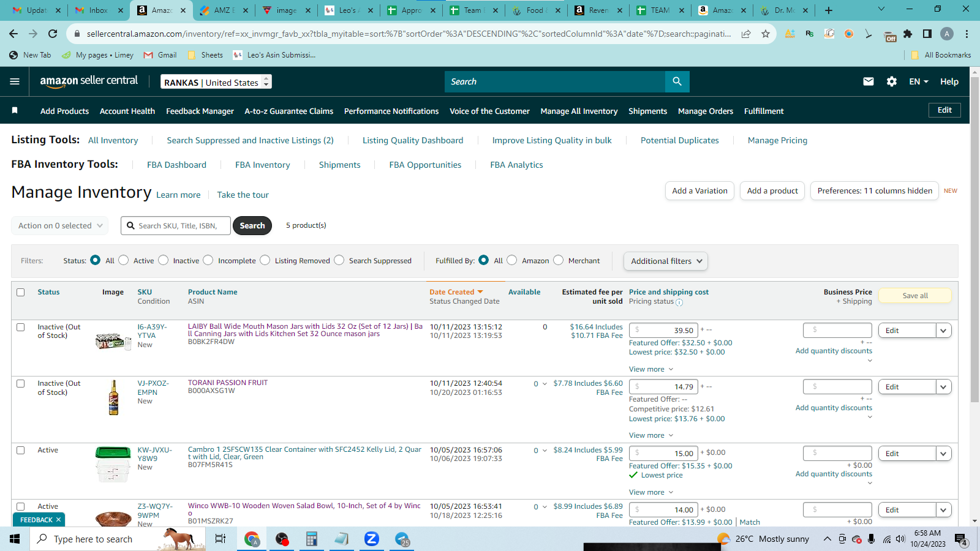Open the Settings gear icon
The width and height of the screenshot is (980, 551).
pos(892,81)
